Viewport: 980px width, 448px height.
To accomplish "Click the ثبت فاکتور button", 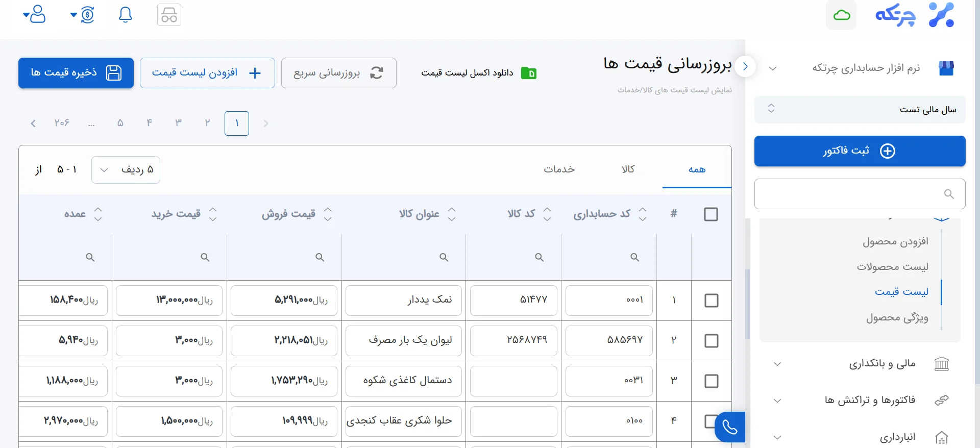I will [860, 151].
